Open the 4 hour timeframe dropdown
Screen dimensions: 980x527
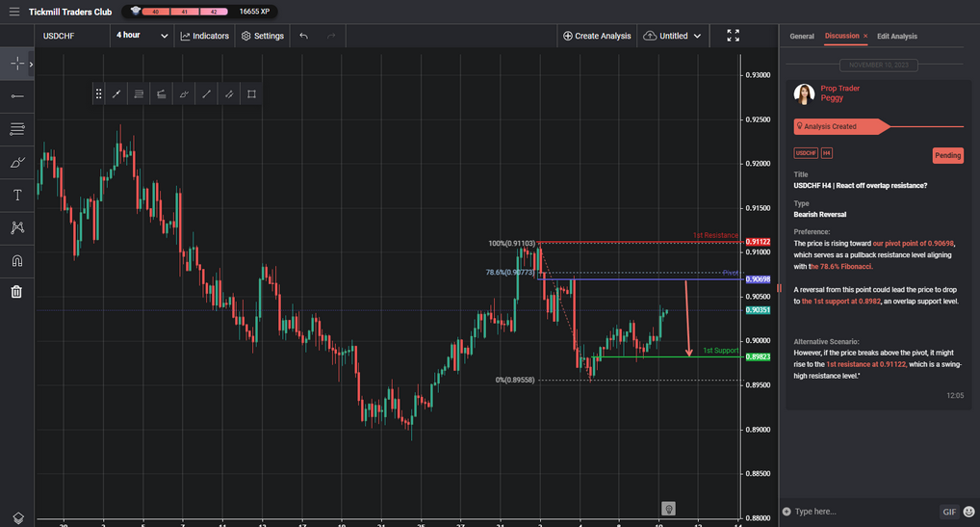(x=142, y=36)
